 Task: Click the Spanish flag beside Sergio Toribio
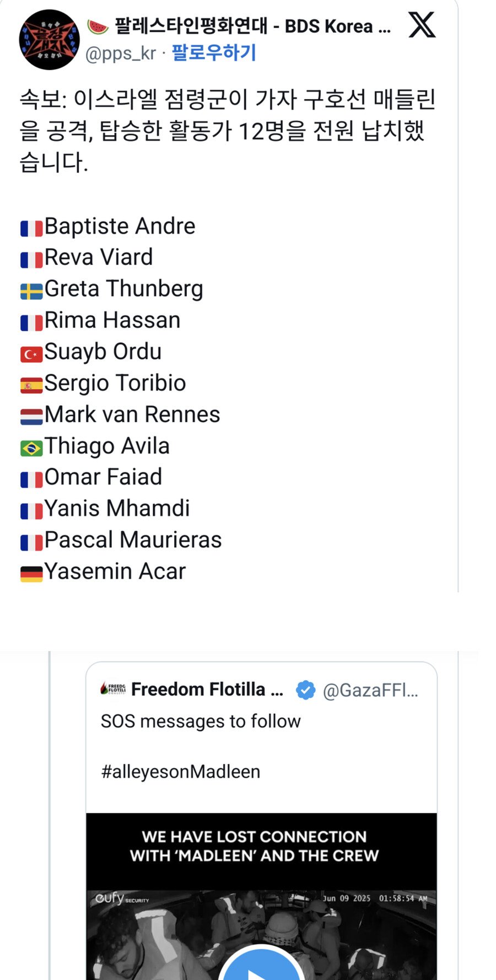pyautogui.click(x=31, y=385)
